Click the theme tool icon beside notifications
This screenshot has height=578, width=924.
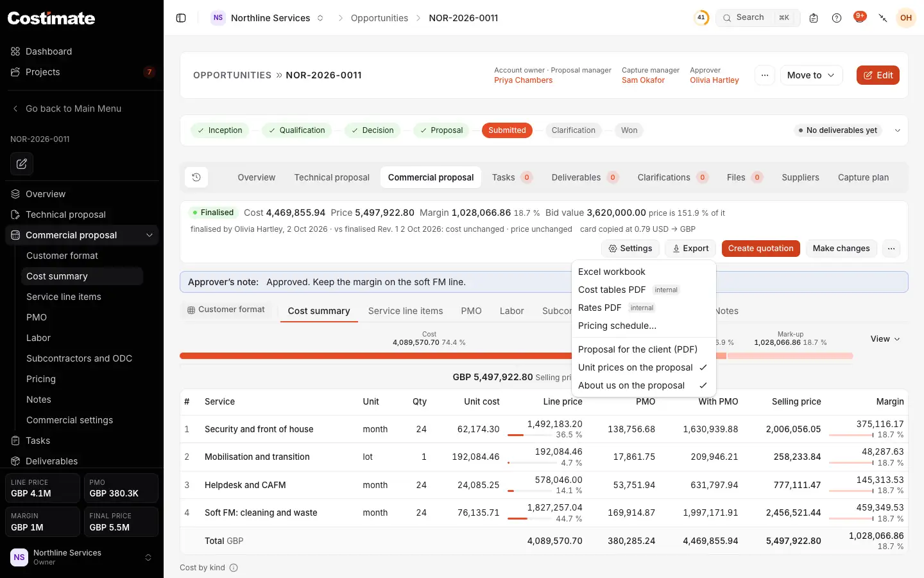tap(883, 18)
